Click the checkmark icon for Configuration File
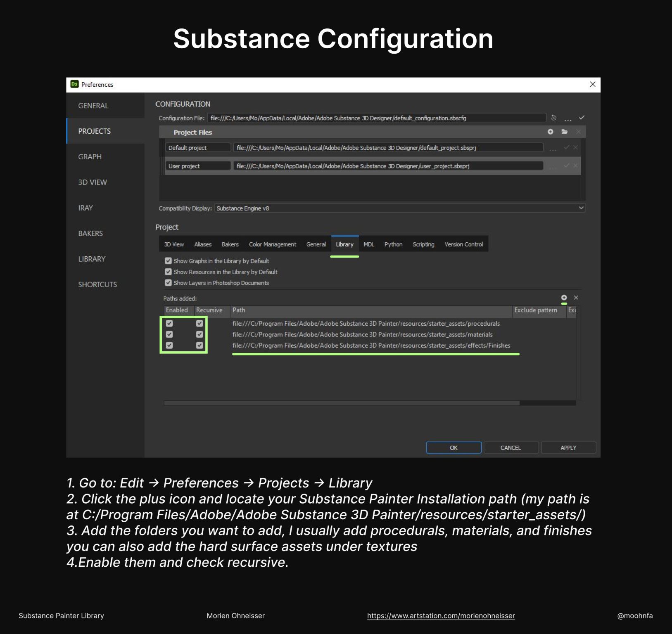The height and width of the screenshot is (634, 672). pos(582,118)
